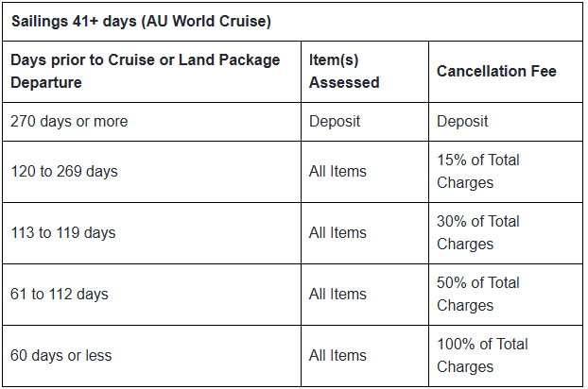Select the "Cancellation Fee" column header
This screenshot has height=389, width=588.
coord(496,71)
